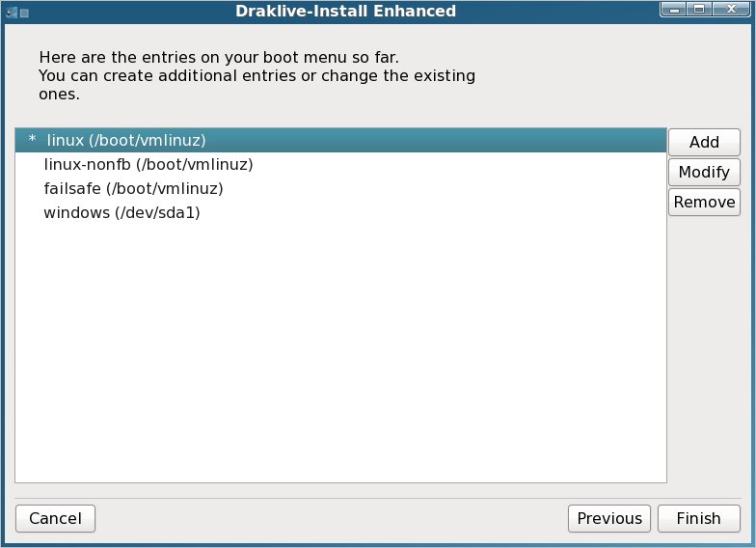This screenshot has width=756, height=548.
Task: Go back with the Previous button
Action: pyautogui.click(x=608, y=518)
